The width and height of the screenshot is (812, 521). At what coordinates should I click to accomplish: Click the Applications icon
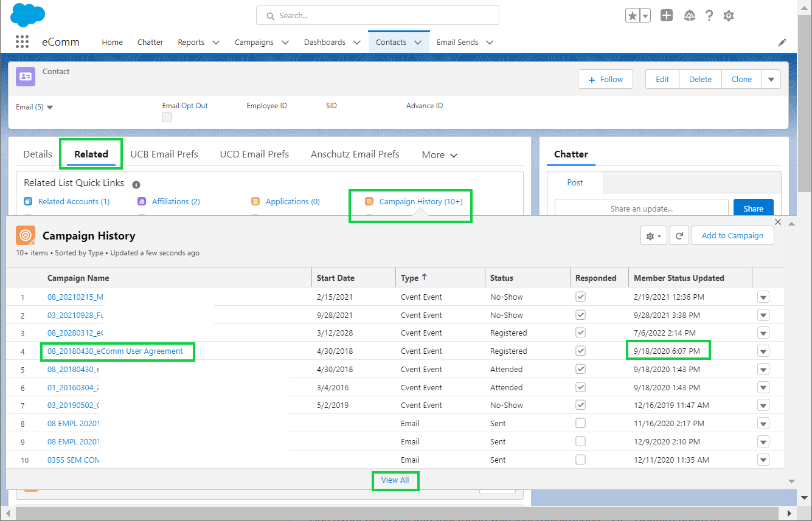tap(255, 201)
